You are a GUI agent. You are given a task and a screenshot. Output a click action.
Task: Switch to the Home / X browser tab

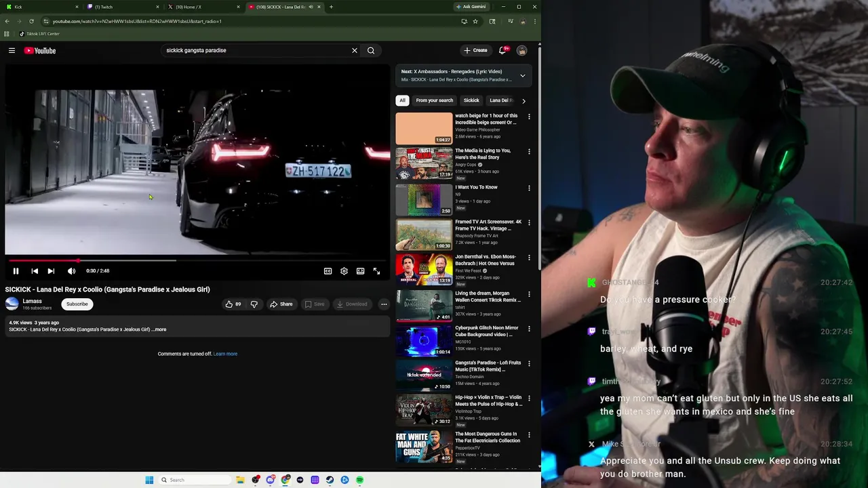(203, 7)
